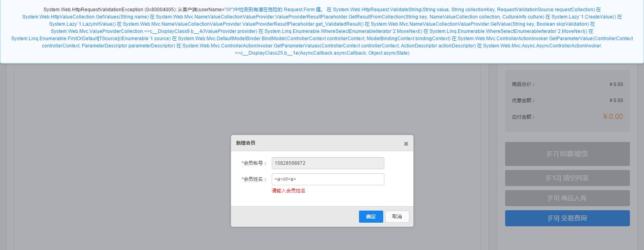Image resolution: width=644 pixels, height=250 pixels.
Task: Click the [F7] 结算/提货 button
Action: point(567,154)
